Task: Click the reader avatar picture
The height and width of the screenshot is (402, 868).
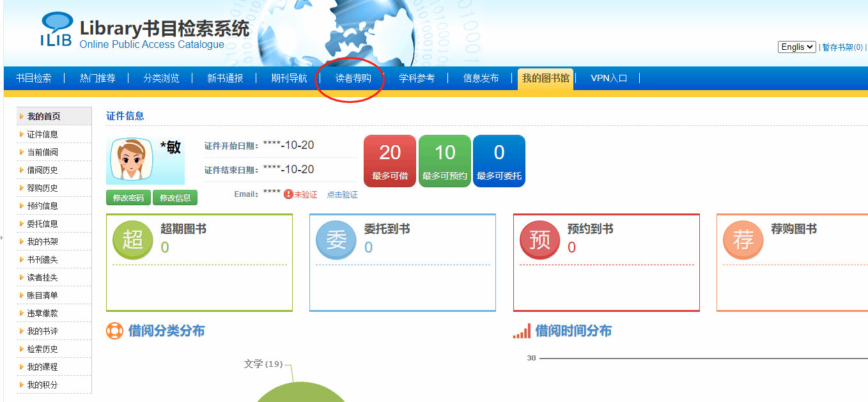Action: tap(132, 160)
